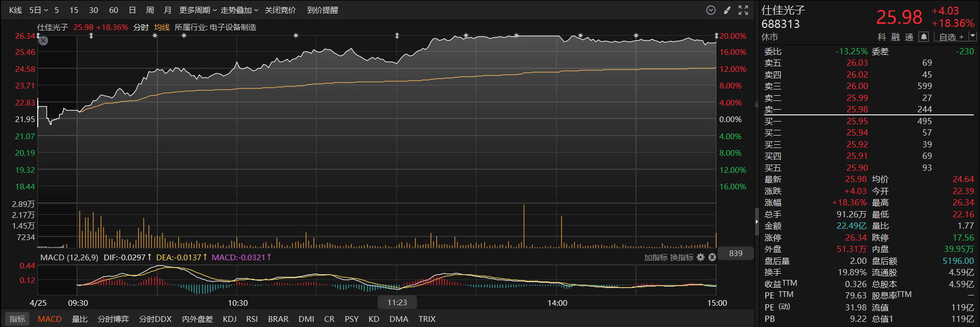
Task: Click the circled down-arrow icon above chart
Action: click(x=711, y=10)
